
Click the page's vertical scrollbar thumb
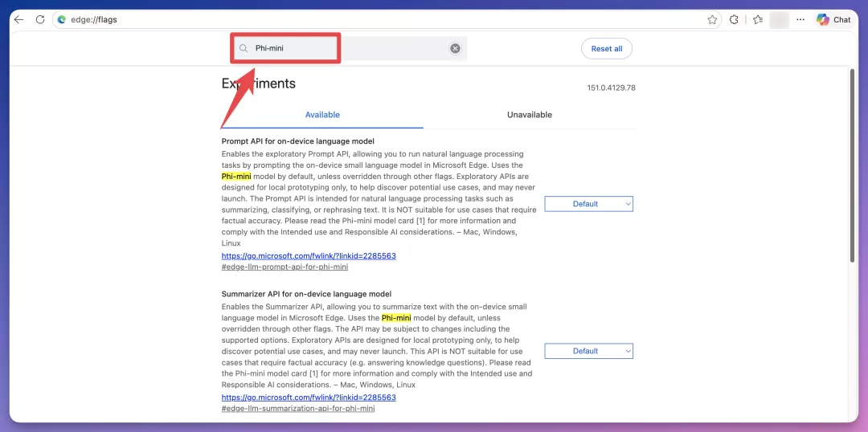tap(853, 166)
